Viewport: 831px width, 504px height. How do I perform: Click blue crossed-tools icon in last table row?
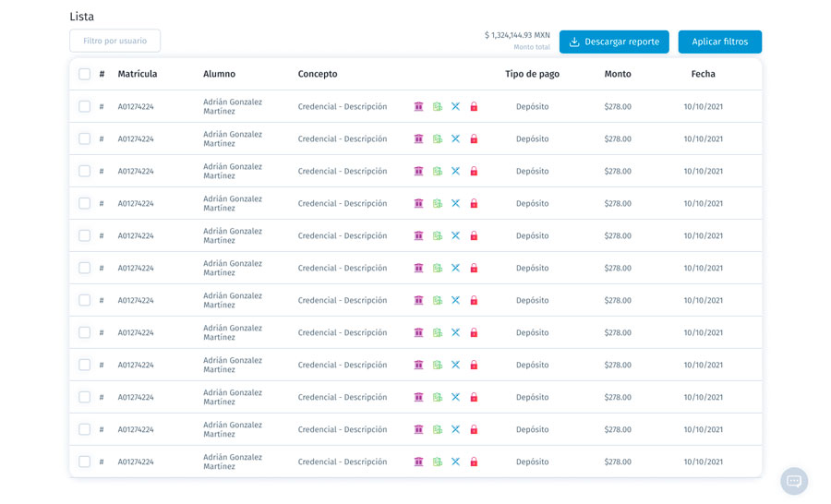tap(455, 462)
